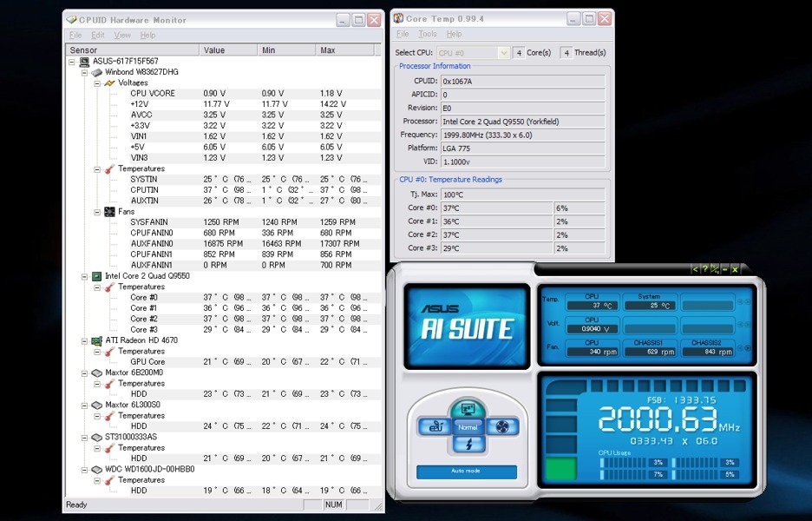Click the drive icon beside Maxtor 6B200M0
This screenshot has height=521, width=812.
click(96, 373)
